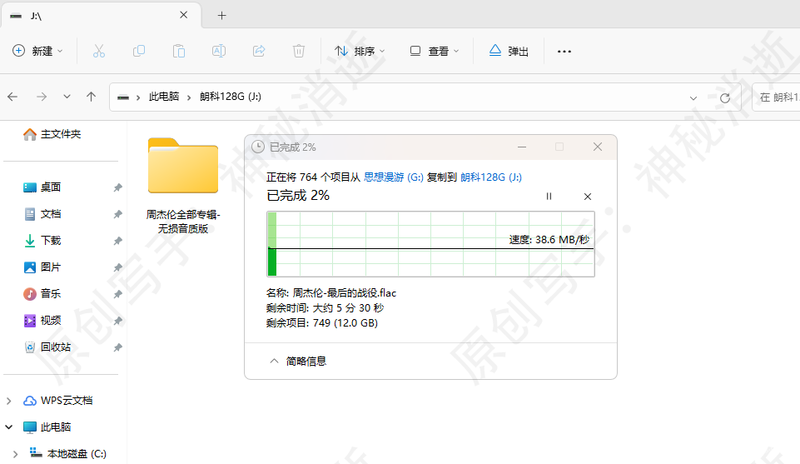Unpin 文档 using its pin icon
The image size is (800, 464).
click(117, 214)
